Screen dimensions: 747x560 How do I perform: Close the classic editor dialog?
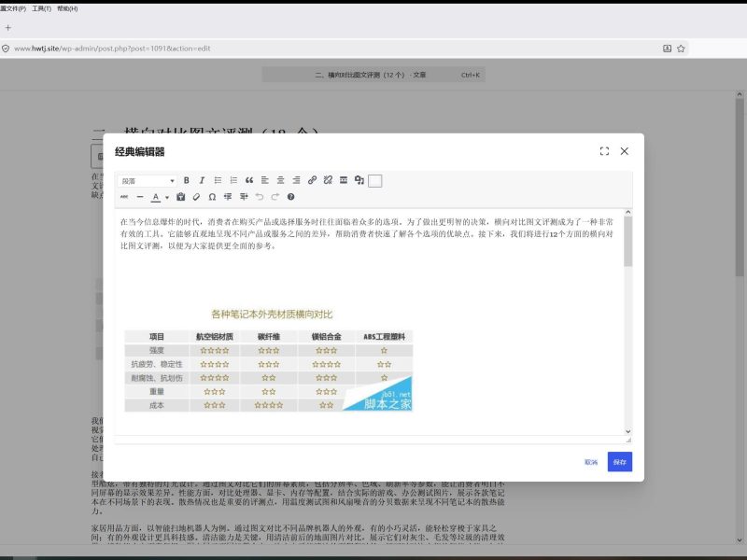(x=624, y=151)
